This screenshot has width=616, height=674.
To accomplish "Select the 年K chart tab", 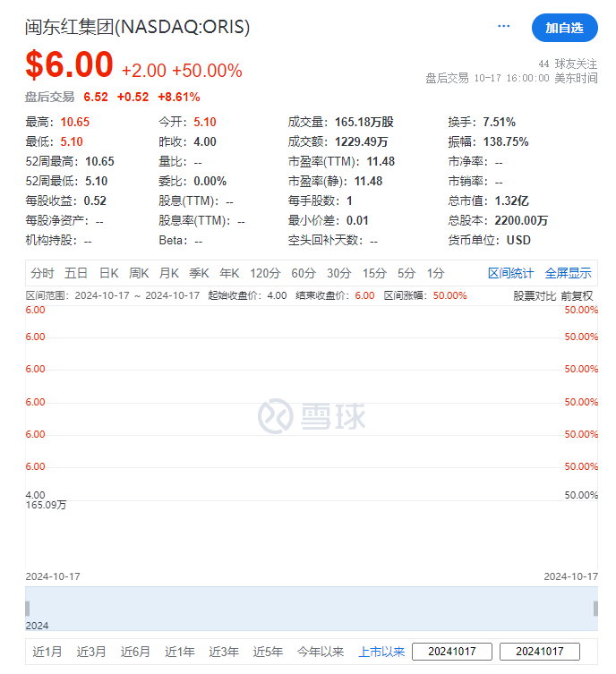I will (229, 273).
